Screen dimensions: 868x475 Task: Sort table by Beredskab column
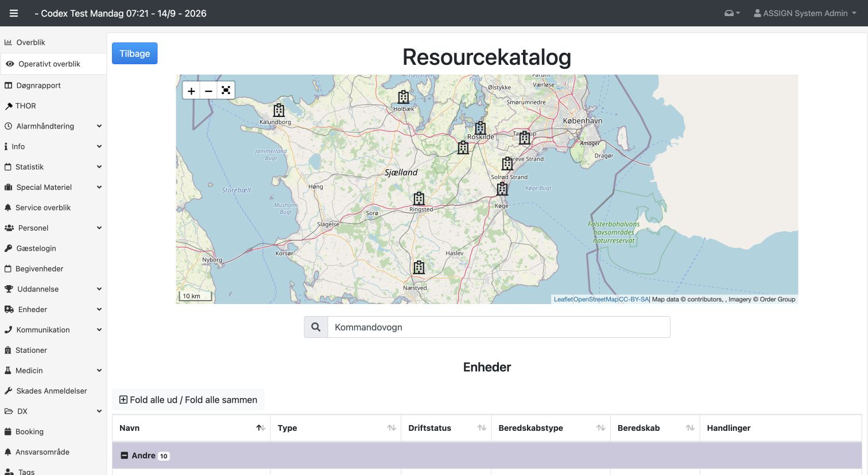(x=655, y=428)
